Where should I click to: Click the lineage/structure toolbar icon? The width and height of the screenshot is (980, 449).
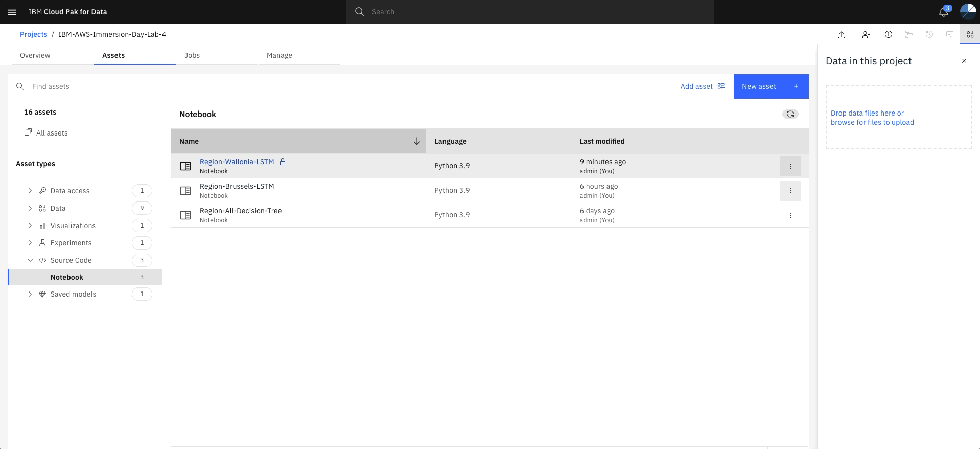[x=909, y=34]
